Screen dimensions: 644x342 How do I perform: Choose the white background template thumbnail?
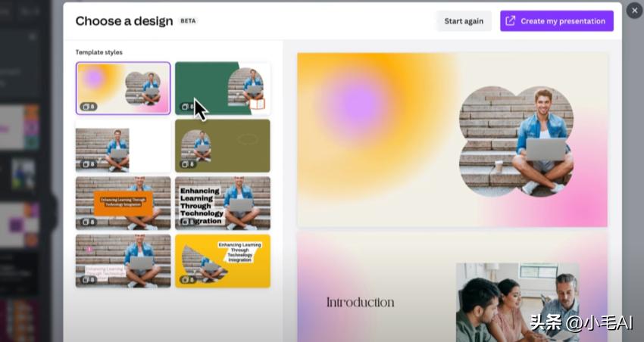(123, 145)
